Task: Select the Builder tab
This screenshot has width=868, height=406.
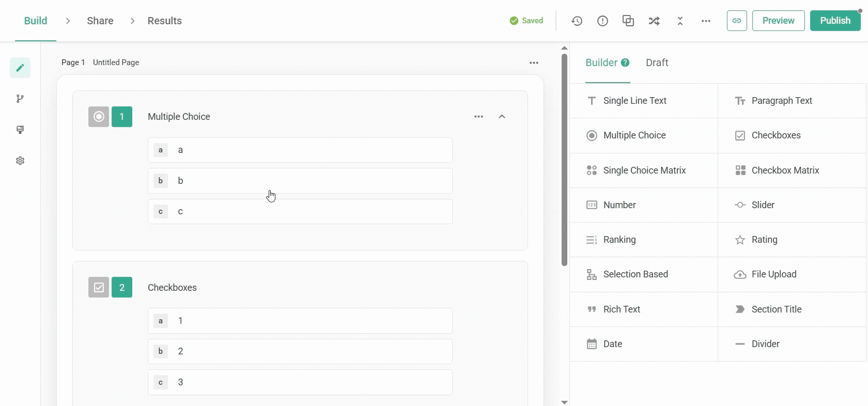Action: coord(601,63)
